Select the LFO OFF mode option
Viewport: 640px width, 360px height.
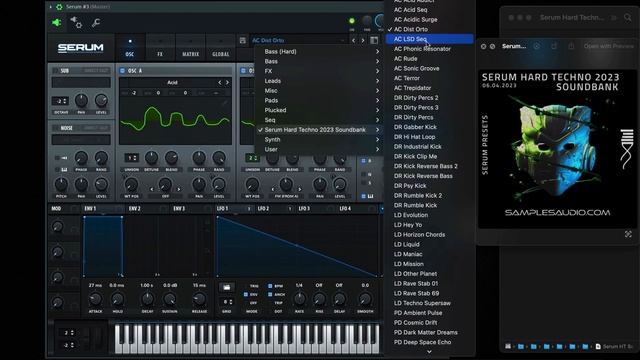(253, 303)
